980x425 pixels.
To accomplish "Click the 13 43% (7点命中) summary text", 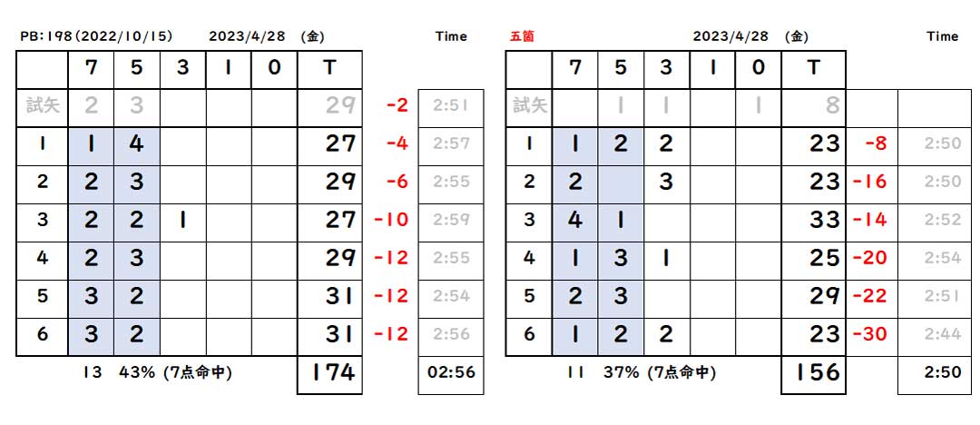I will click(158, 373).
